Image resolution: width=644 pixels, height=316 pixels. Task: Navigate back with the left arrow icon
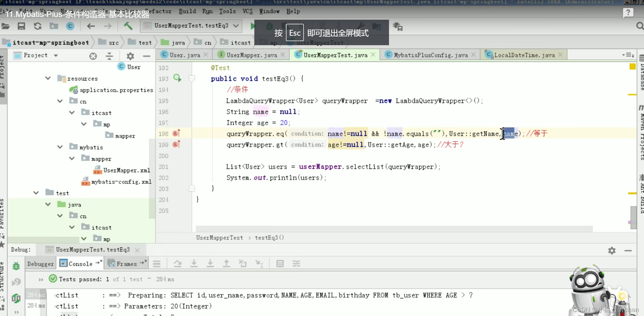click(x=91, y=26)
